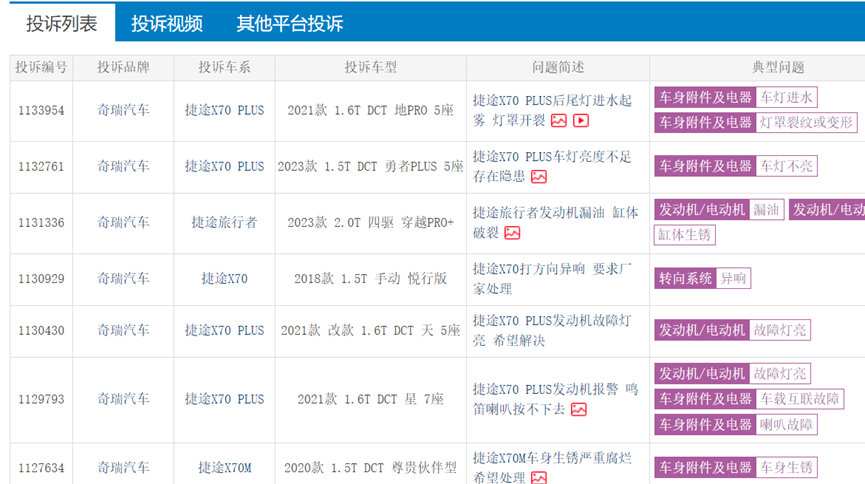Click complaint number 1129793

point(41,399)
